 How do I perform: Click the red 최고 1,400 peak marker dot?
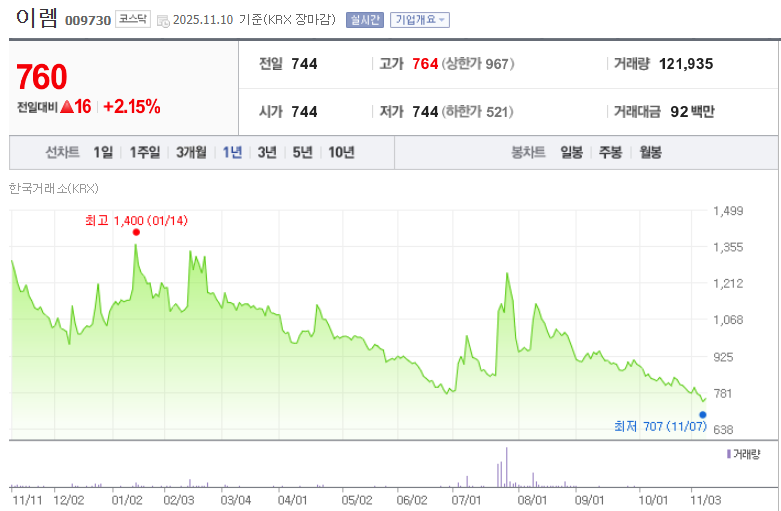(136, 232)
